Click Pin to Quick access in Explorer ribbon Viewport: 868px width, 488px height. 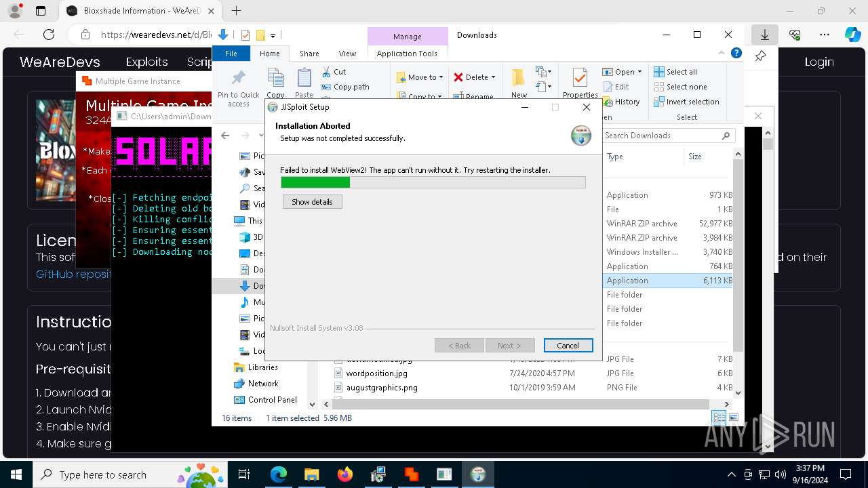tap(238, 88)
